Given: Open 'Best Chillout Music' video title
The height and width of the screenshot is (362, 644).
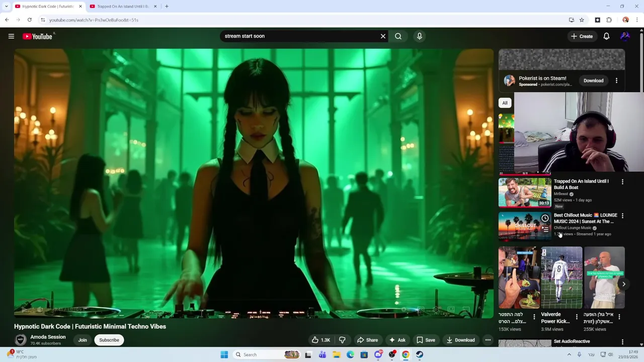Looking at the screenshot, I should (585, 218).
